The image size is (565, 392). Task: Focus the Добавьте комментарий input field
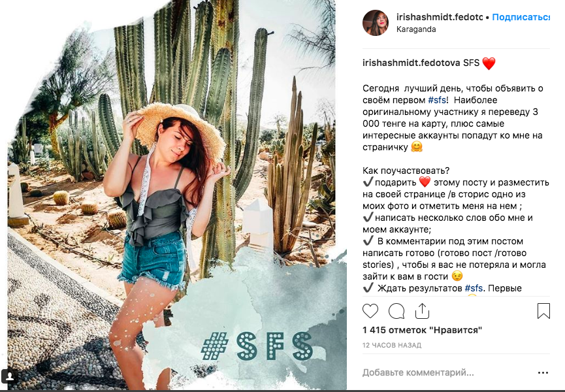[x=444, y=373]
